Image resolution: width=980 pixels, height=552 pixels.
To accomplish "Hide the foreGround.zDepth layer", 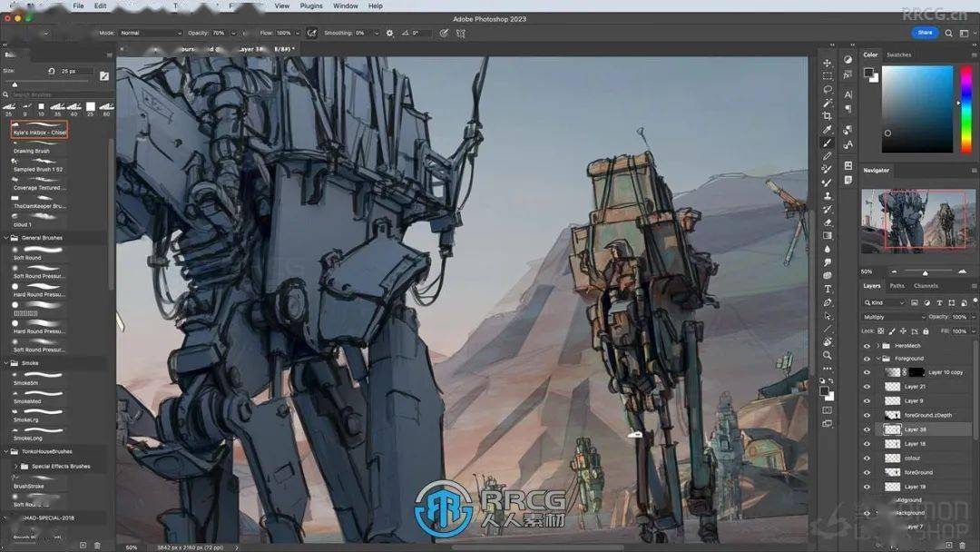I will [x=867, y=415].
